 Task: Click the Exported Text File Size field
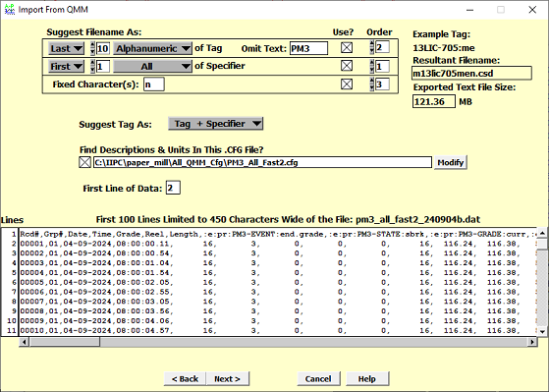(x=434, y=101)
